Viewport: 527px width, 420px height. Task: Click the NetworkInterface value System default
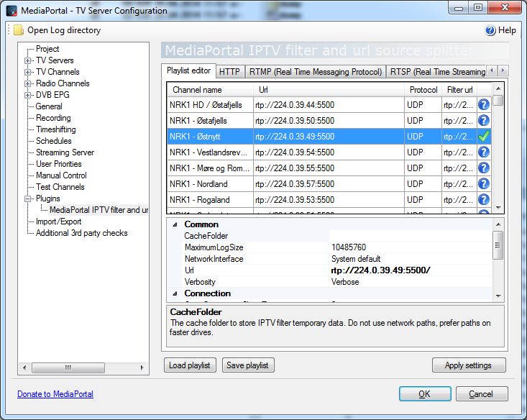tap(411, 259)
